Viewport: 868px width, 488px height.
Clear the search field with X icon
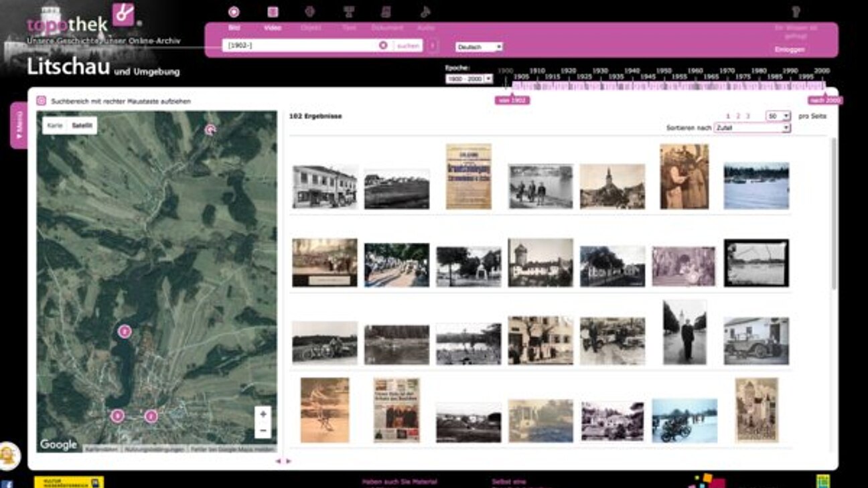click(383, 46)
